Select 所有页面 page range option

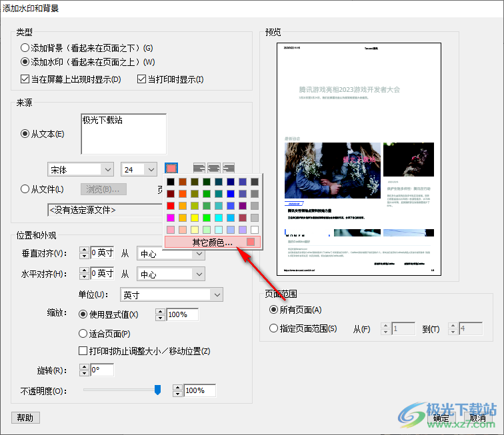click(273, 309)
